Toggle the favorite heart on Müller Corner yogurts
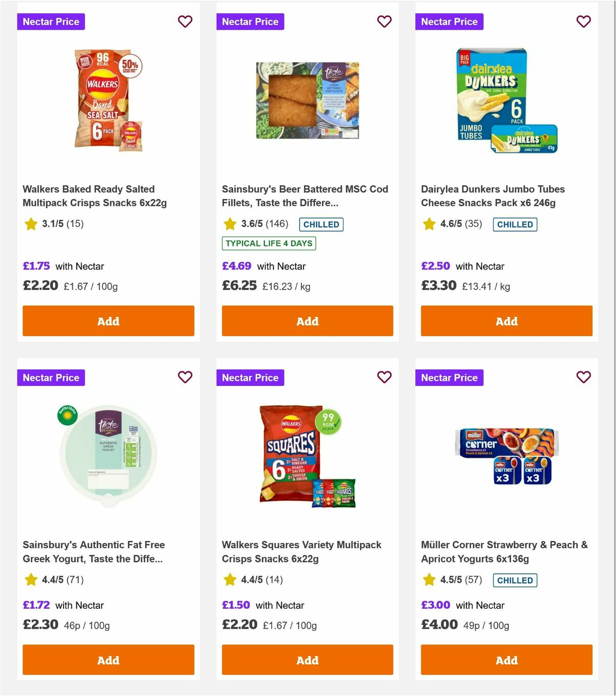The image size is (616, 696). click(x=583, y=377)
